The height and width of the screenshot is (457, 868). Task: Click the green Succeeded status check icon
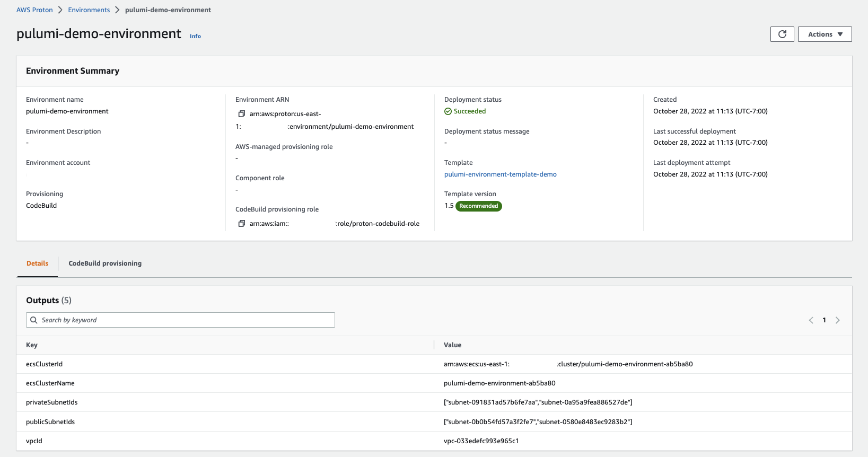[448, 111]
